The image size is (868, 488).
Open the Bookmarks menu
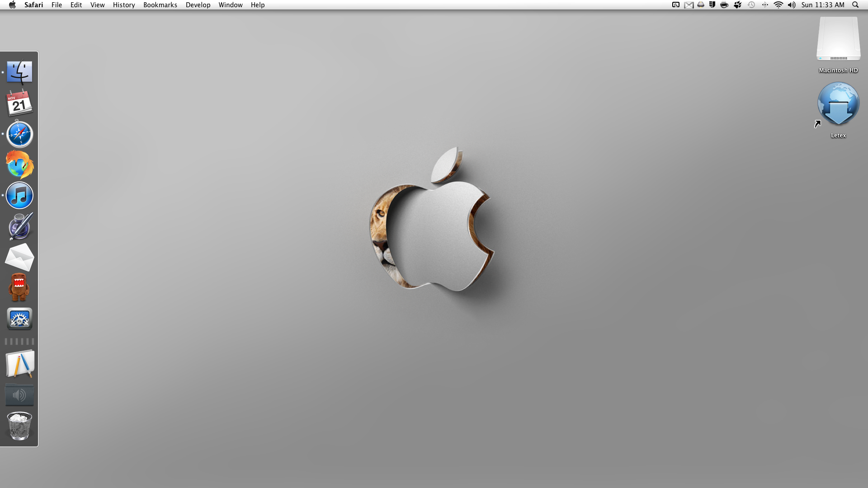(160, 5)
